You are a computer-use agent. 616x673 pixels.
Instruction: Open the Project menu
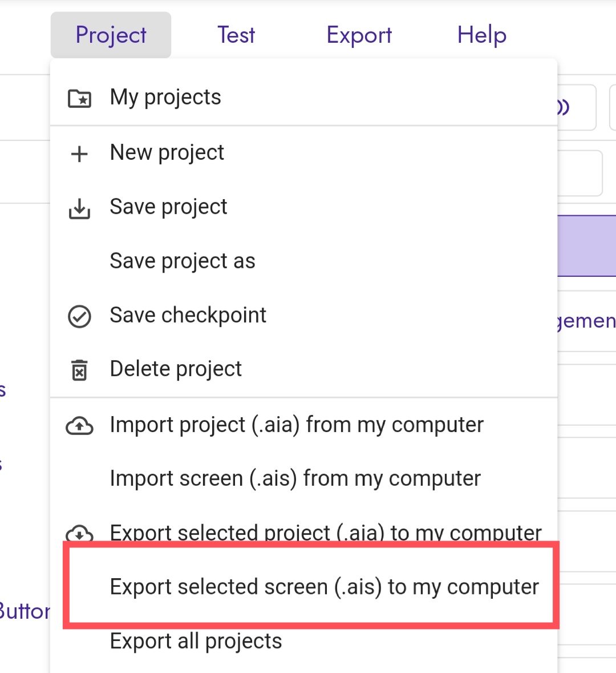pos(111,35)
